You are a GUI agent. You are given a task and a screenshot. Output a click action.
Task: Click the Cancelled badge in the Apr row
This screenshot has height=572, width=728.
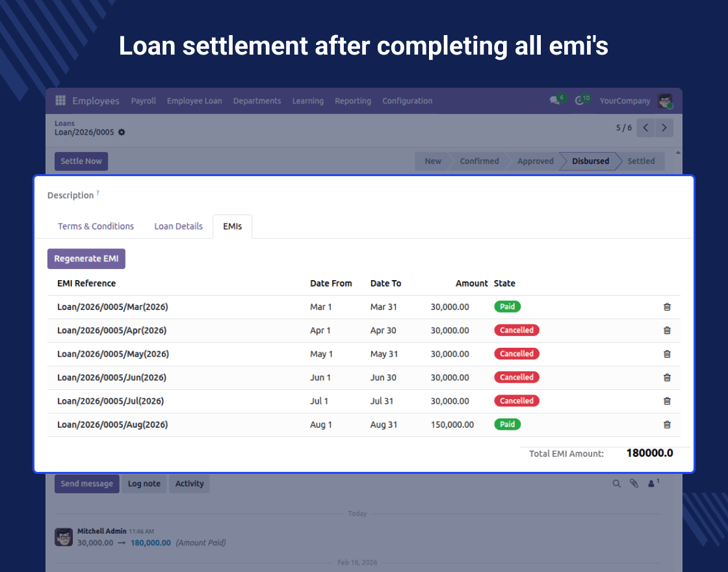tap(517, 330)
